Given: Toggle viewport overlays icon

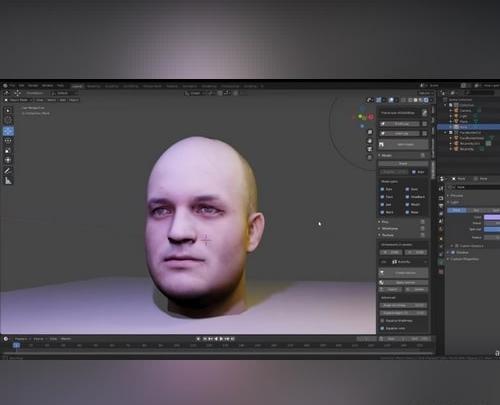Looking at the screenshot, I should [391, 100].
